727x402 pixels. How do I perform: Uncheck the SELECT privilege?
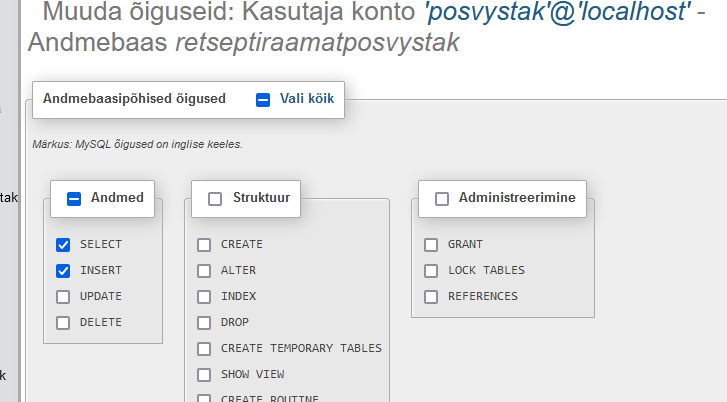(63, 244)
